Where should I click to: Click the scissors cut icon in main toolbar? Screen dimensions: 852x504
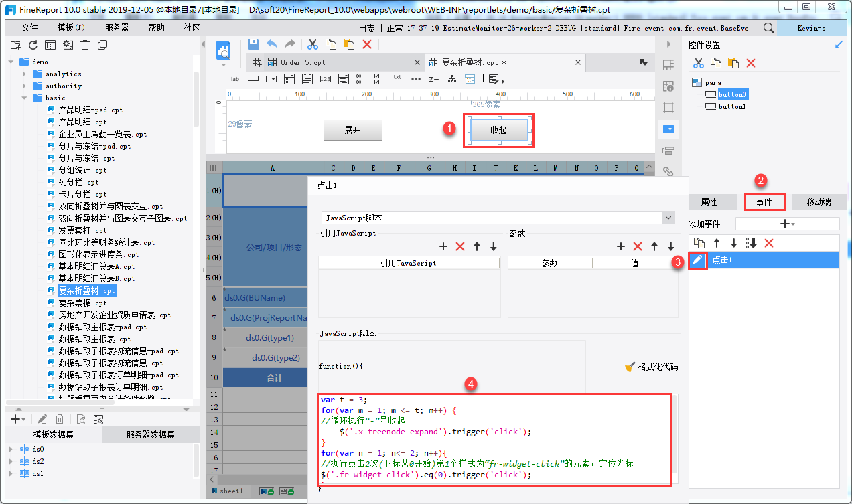point(312,44)
